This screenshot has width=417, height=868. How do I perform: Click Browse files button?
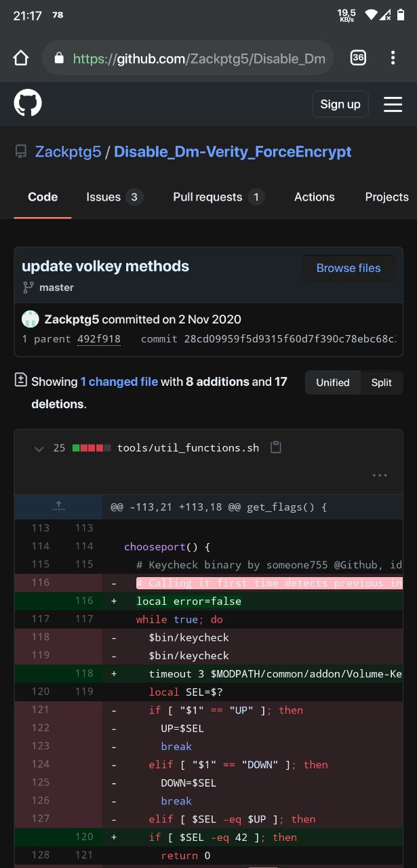pyautogui.click(x=349, y=268)
